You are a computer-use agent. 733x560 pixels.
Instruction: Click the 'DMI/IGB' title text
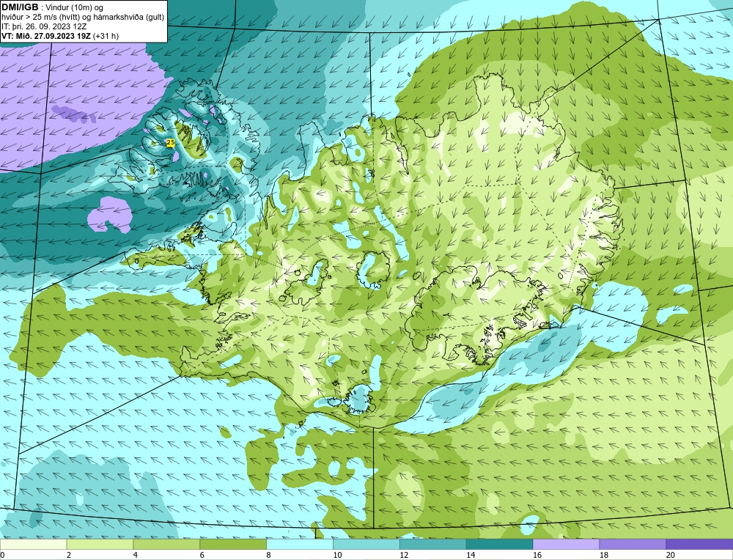[21, 7]
